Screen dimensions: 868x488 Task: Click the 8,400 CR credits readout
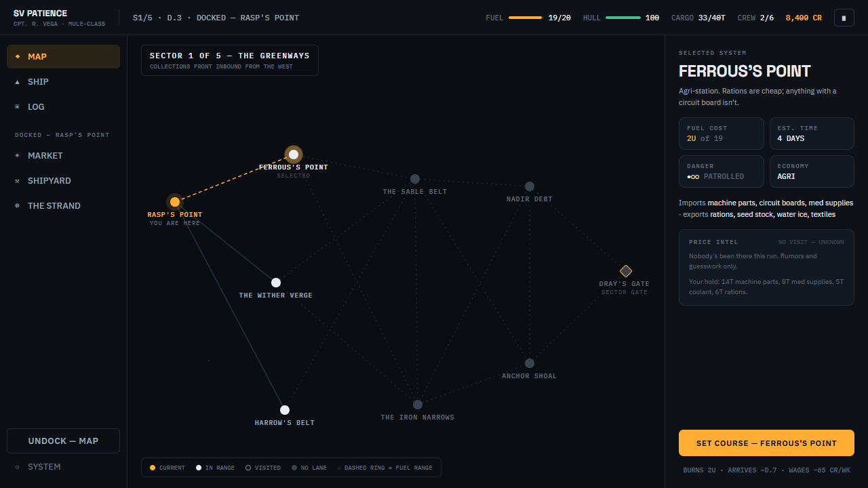804,18
